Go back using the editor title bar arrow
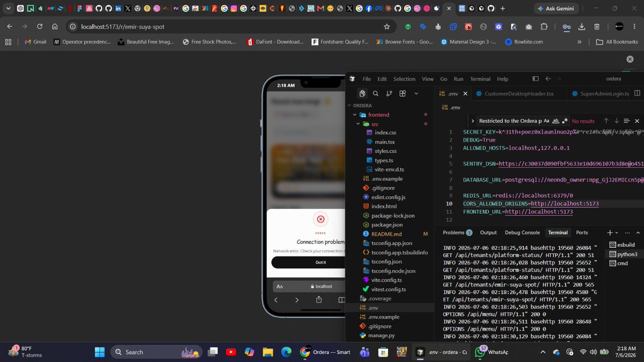This screenshot has width=644, height=362. click(548, 79)
